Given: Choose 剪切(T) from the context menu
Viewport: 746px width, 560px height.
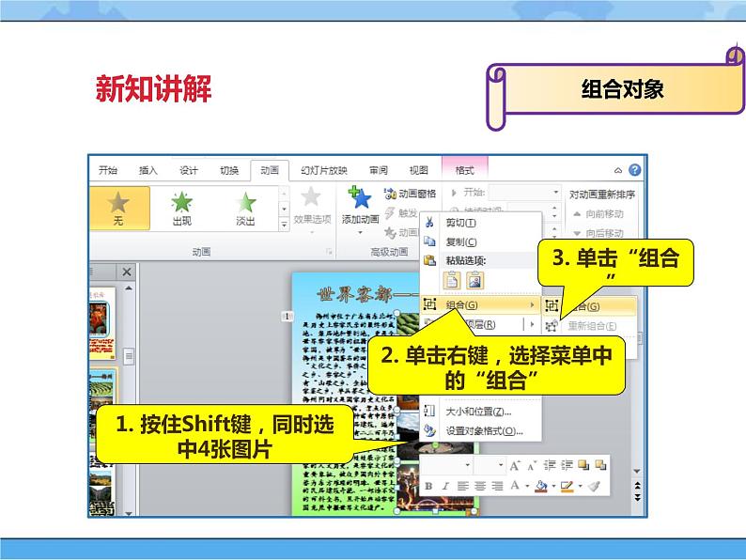Looking at the screenshot, I should coord(460,223).
